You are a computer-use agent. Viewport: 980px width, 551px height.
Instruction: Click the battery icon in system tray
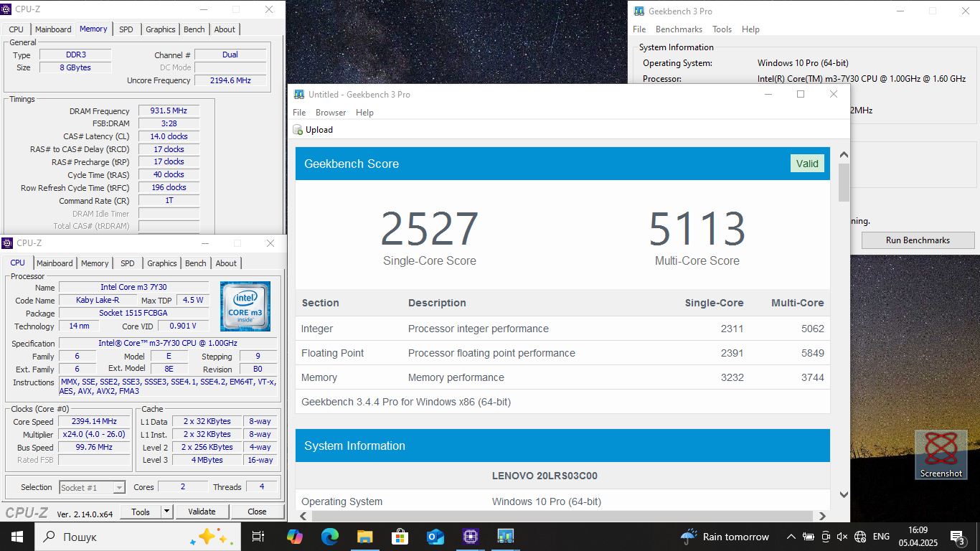tap(808, 537)
